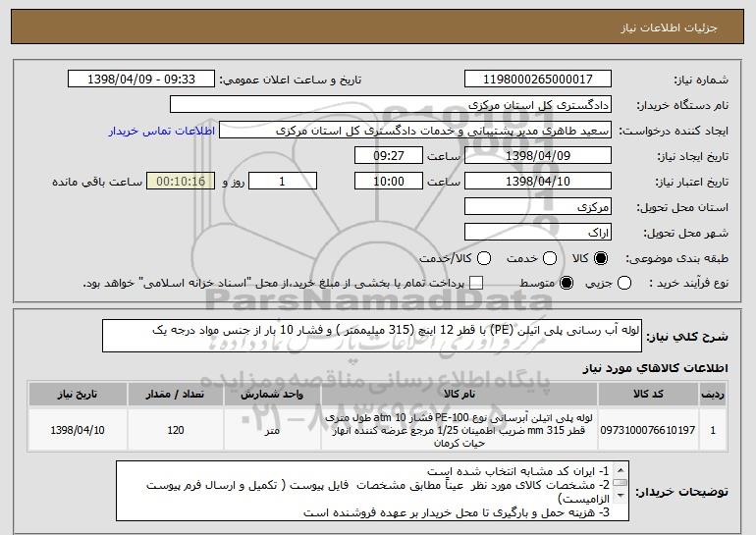Click the نام کالا column header
The image size is (756, 535).
459,395
